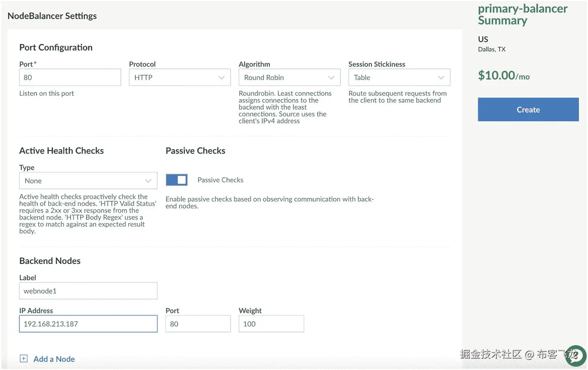Image resolution: width=588 pixels, height=370 pixels.
Task: Expand the Active Health Checks Type dropdown
Action: (88, 181)
